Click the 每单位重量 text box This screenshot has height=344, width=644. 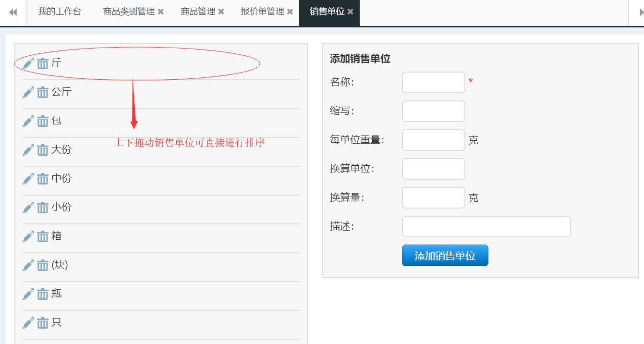click(433, 140)
